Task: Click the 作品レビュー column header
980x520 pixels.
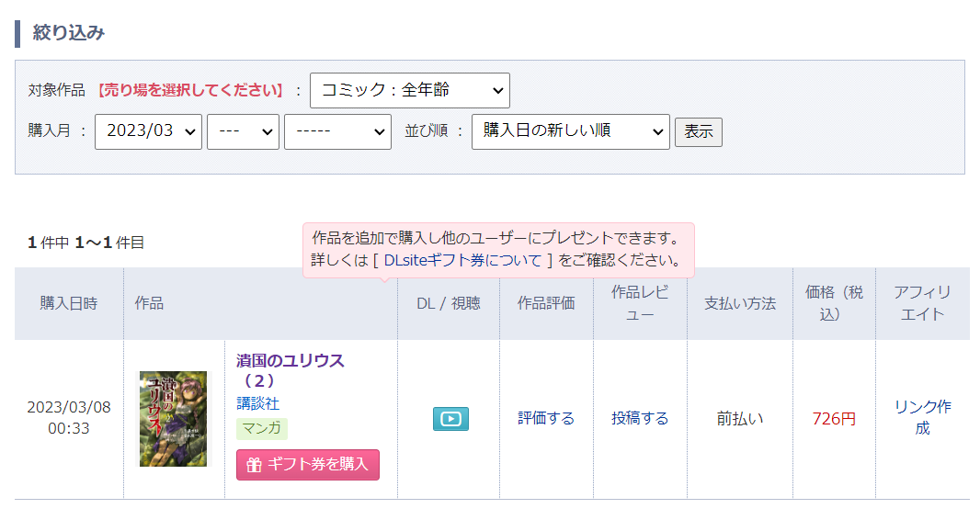Action: point(640,303)
